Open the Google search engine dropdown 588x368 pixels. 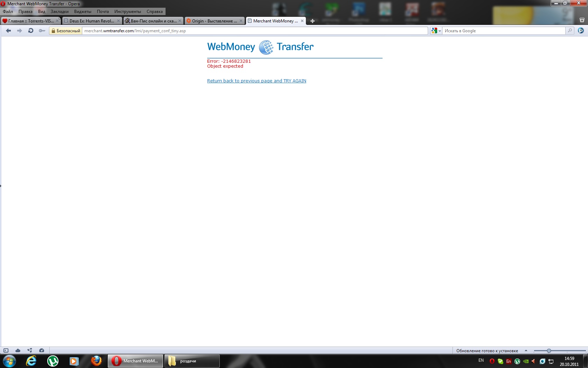point(436,31)
